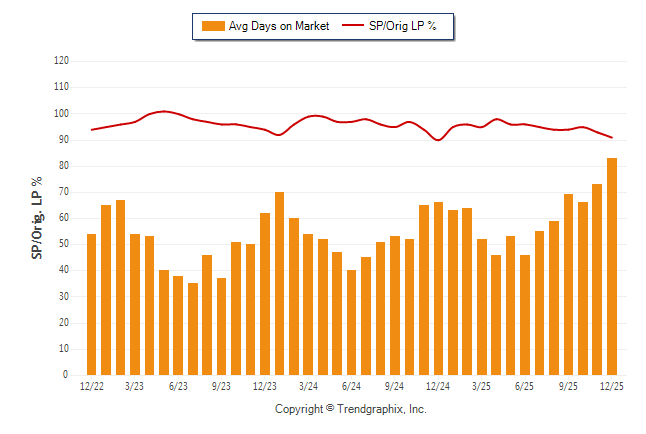
Task: Click the red line's right end at 12/25
Action: (611, 138)
